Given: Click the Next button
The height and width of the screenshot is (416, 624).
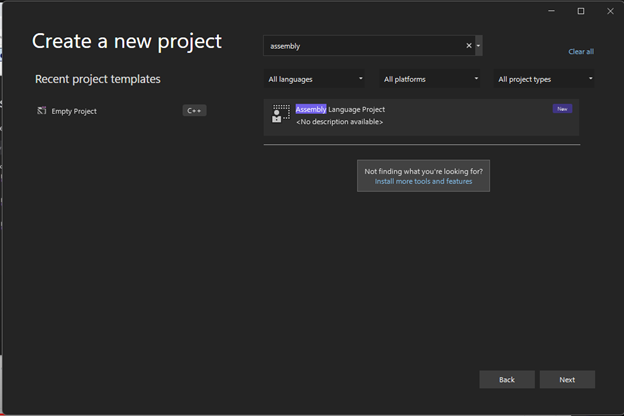Looking at the screenshot, I should pos(567,379).
